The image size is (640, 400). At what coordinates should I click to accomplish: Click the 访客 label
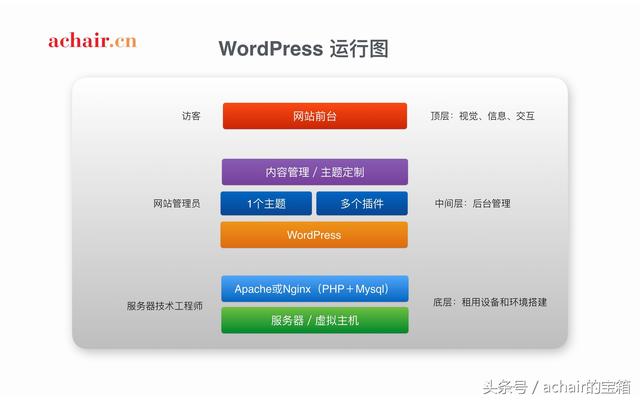point(191,116)
